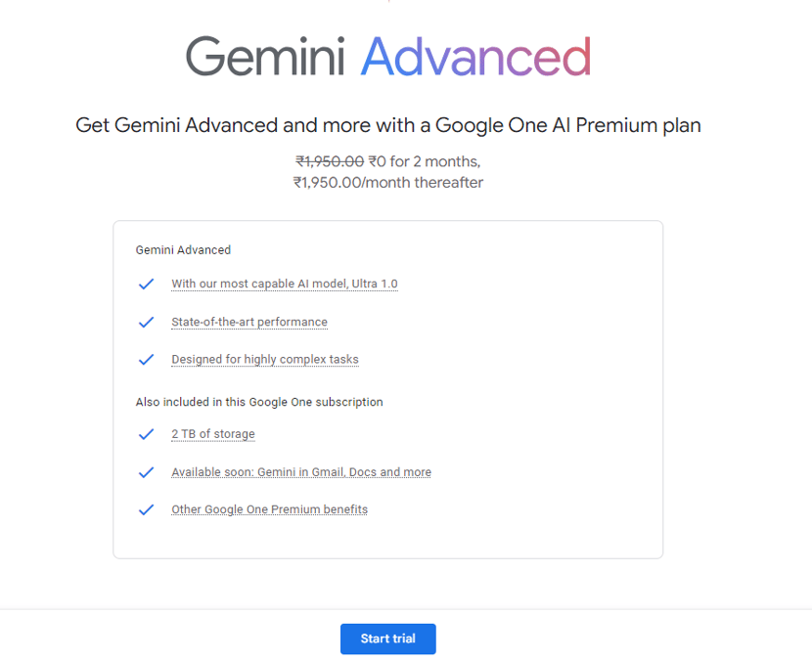Image resolution: width=812 pixels, height=660 pixels.
Task: Click the ₹1,950.00/month thereafter text
Action: click(388, 183)
